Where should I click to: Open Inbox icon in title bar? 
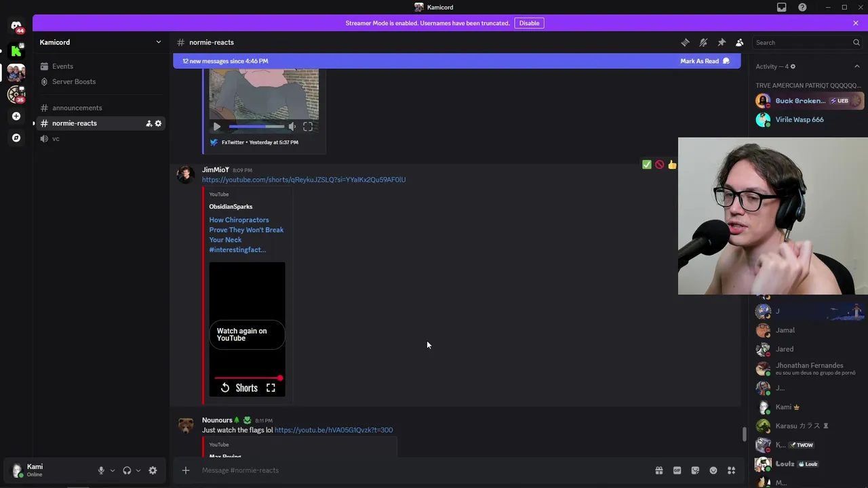click(782, 7)
